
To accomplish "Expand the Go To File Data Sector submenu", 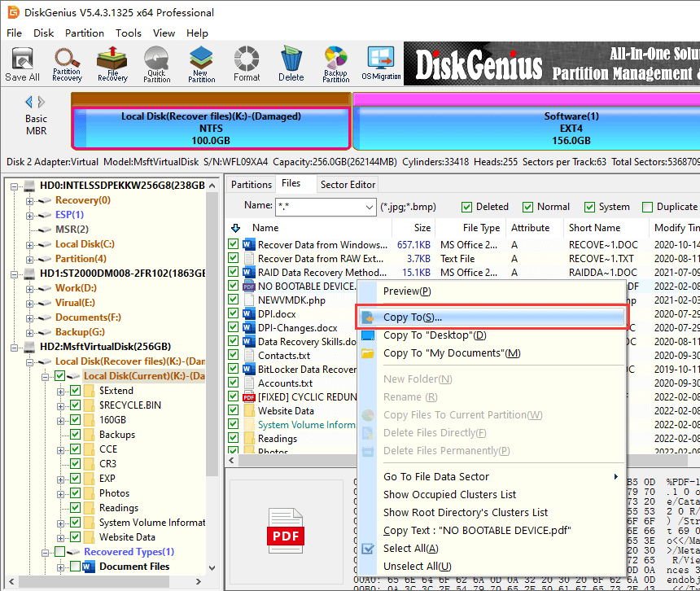I will (x=499, y=477).
